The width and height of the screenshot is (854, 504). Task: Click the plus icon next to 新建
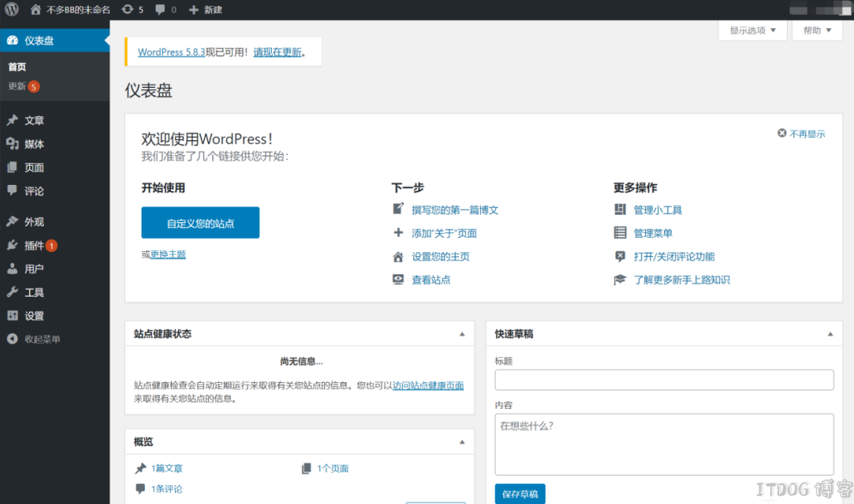(193, 10)
